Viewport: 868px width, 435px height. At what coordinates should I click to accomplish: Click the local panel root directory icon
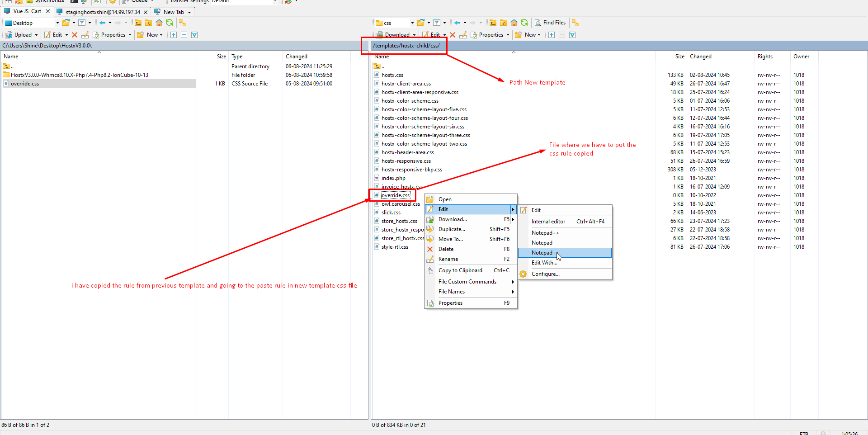click(148, 23)
